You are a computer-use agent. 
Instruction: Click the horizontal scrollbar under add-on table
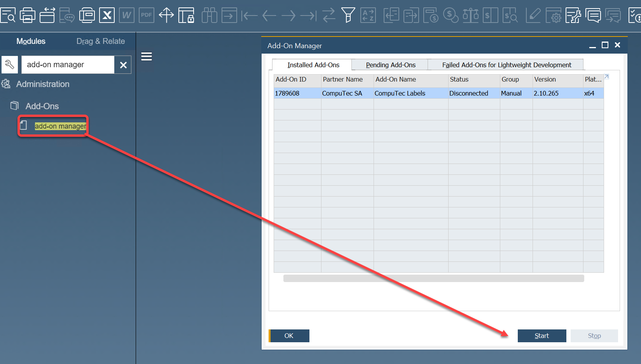pyautogui.click(x=433, y=278)
